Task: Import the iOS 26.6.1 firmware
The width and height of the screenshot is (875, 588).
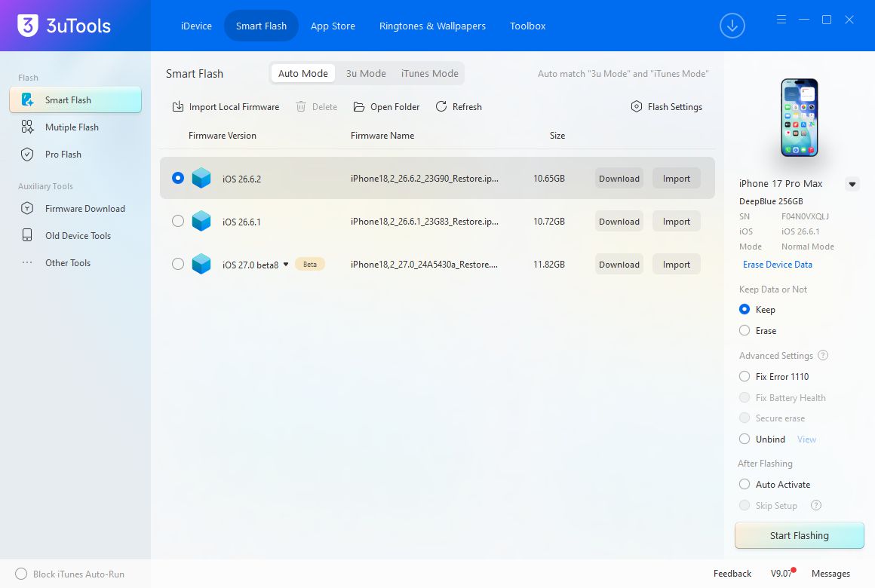Action: click(677, 222)
